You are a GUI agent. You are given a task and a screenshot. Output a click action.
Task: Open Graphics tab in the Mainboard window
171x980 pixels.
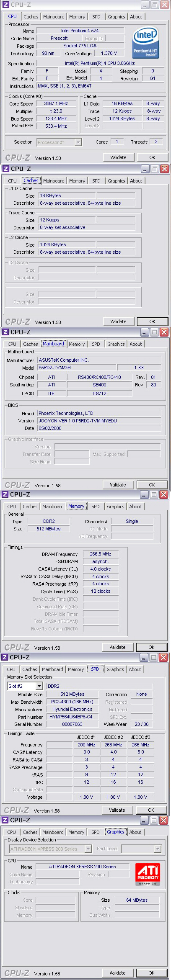[x=116, y=344]
